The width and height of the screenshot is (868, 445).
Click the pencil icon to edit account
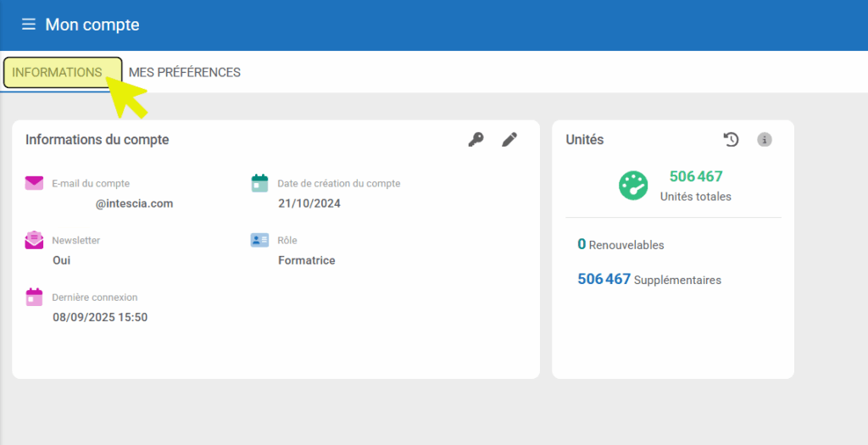(x=509, y=140)
